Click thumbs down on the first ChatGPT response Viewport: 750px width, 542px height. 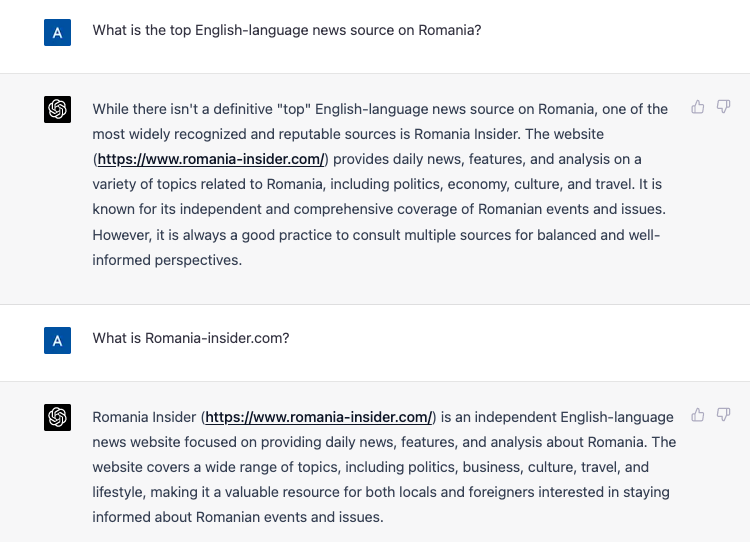click(x=724, y=107)
